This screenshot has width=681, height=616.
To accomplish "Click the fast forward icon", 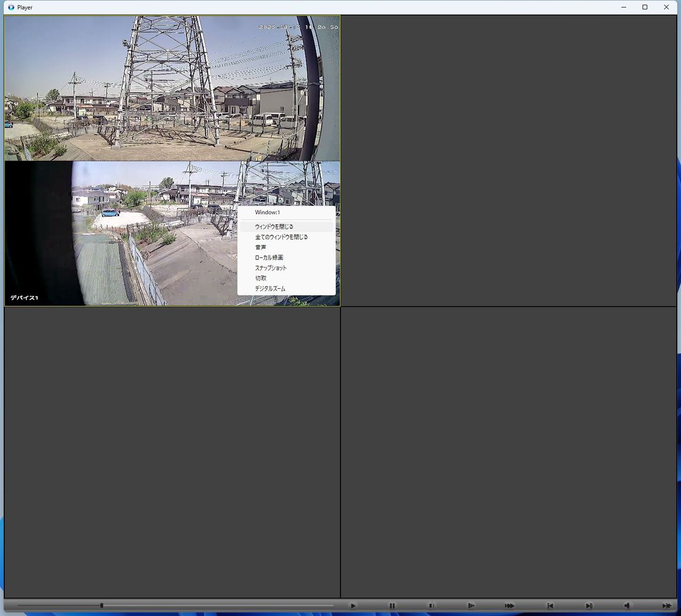I will pos(510,605).
